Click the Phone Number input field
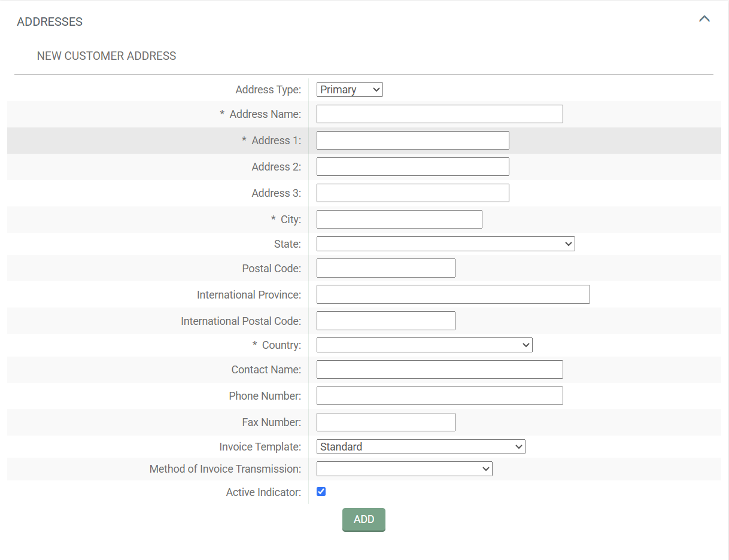This screenshot has height=560, width=729. pos(439,395)
